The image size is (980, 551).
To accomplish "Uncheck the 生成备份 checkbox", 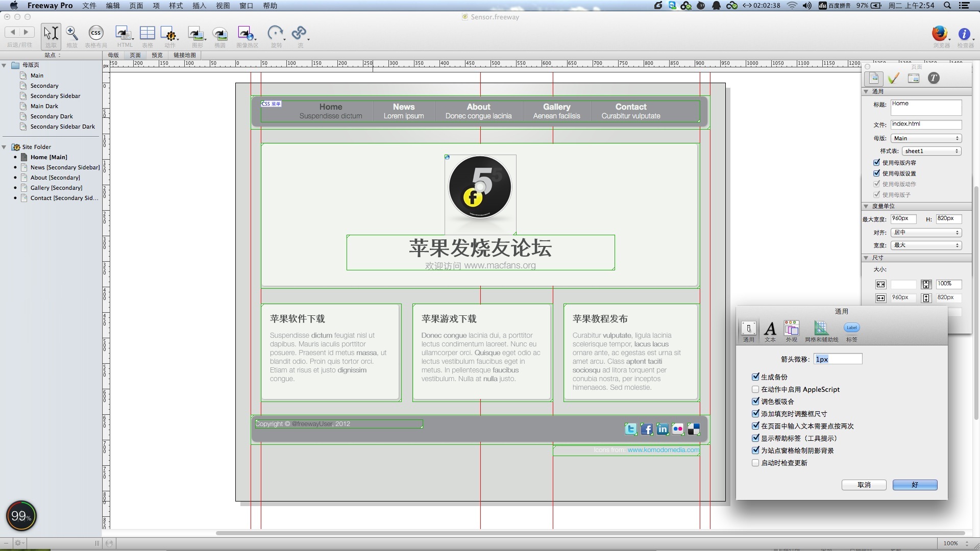I will [x=755, y=377].
